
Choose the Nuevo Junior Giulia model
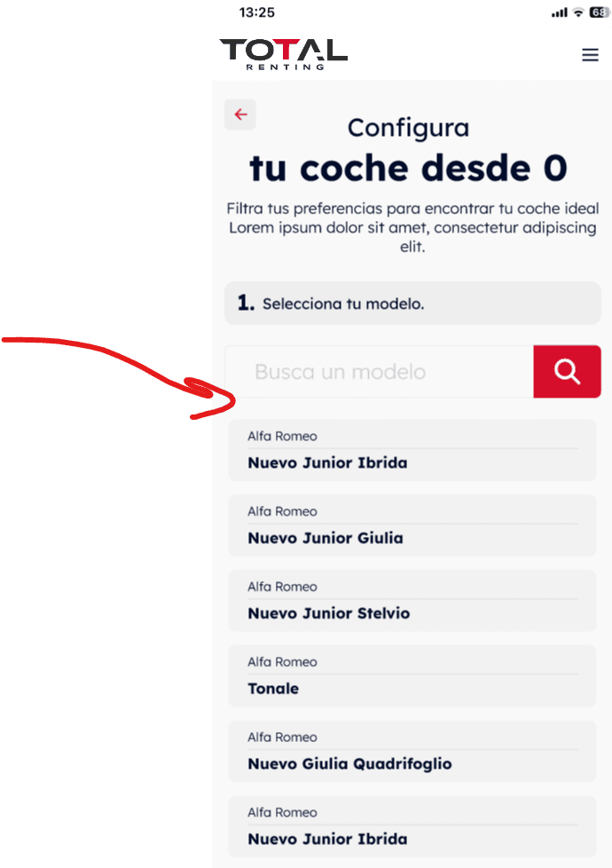[x=412, y=525]
